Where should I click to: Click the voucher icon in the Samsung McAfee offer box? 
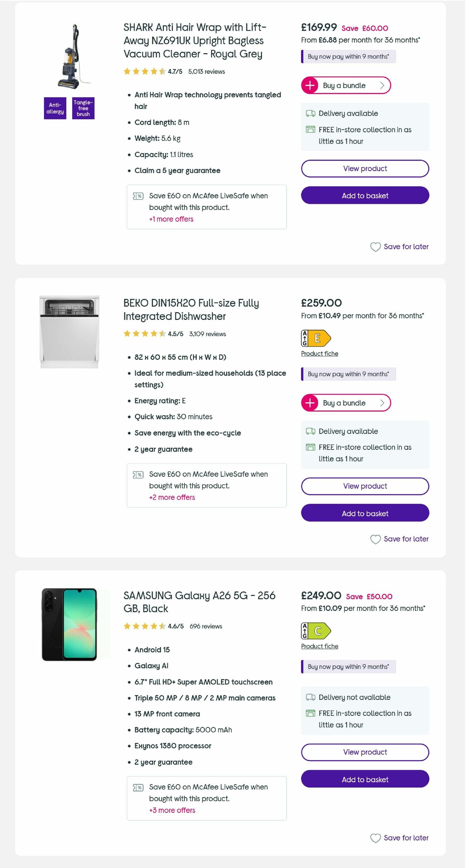138,787
